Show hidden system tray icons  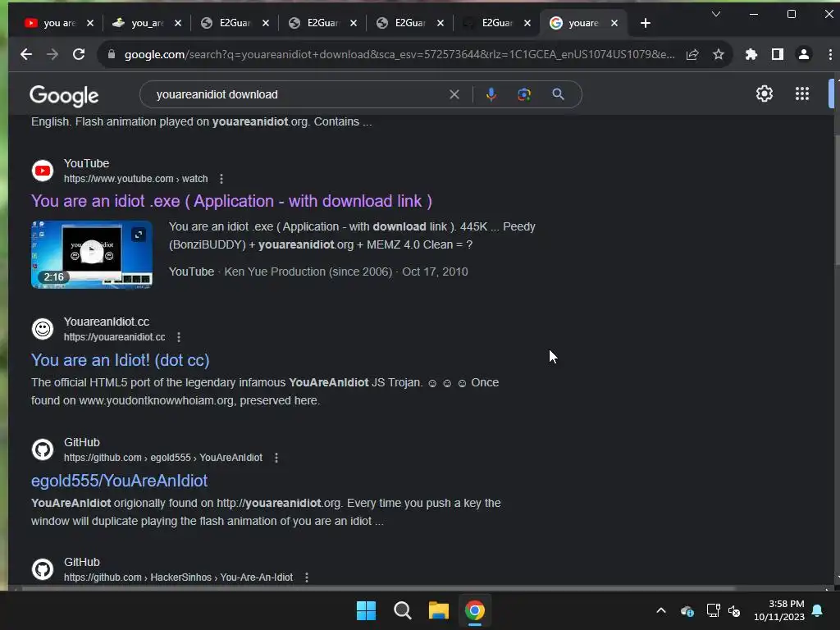tap(661, 610)
